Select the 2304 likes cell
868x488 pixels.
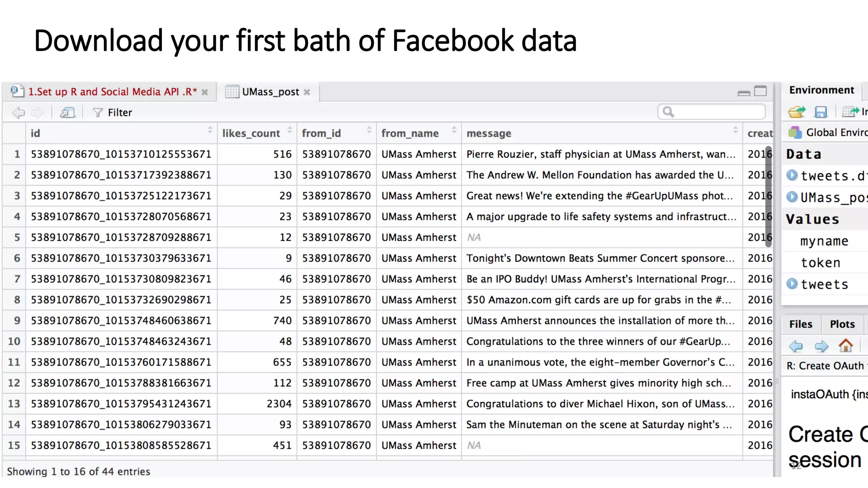(x=257, y=404)
